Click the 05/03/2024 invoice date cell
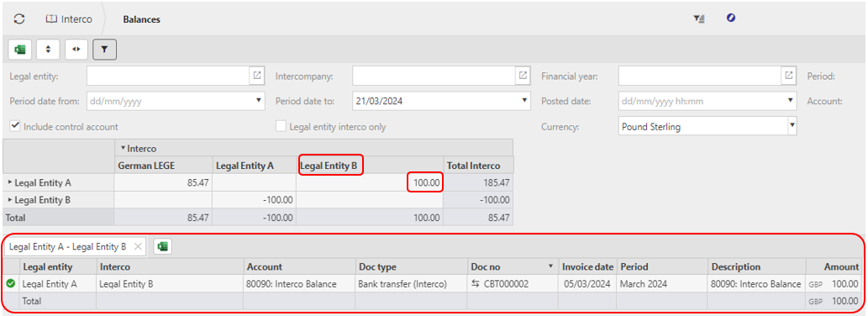This screenshot has height=316, width=868. point(588,284)
